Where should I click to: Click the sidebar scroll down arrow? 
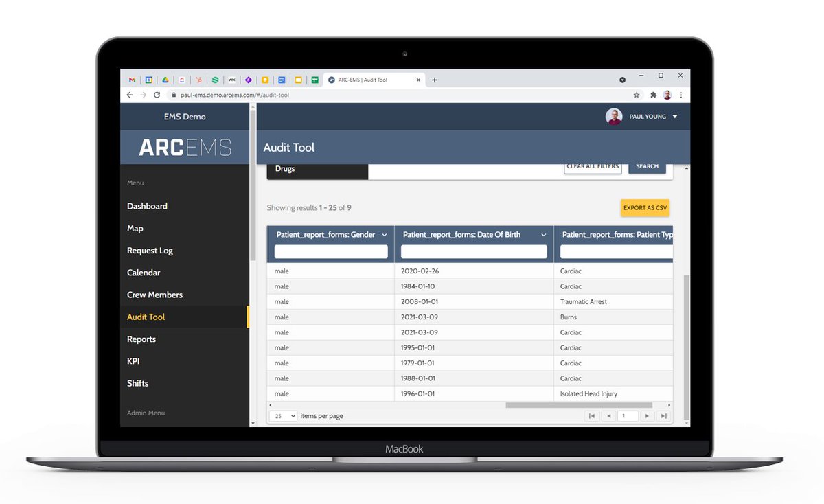[x=253, y=424]
